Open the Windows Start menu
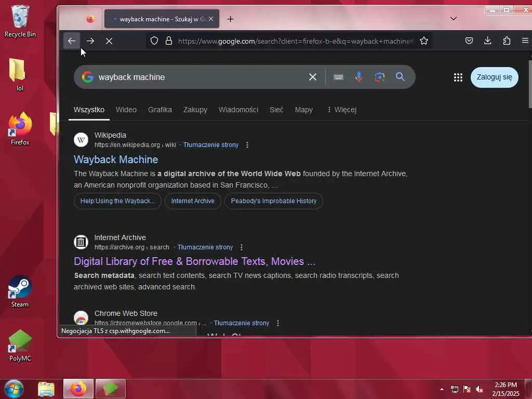 click(14, 389)
